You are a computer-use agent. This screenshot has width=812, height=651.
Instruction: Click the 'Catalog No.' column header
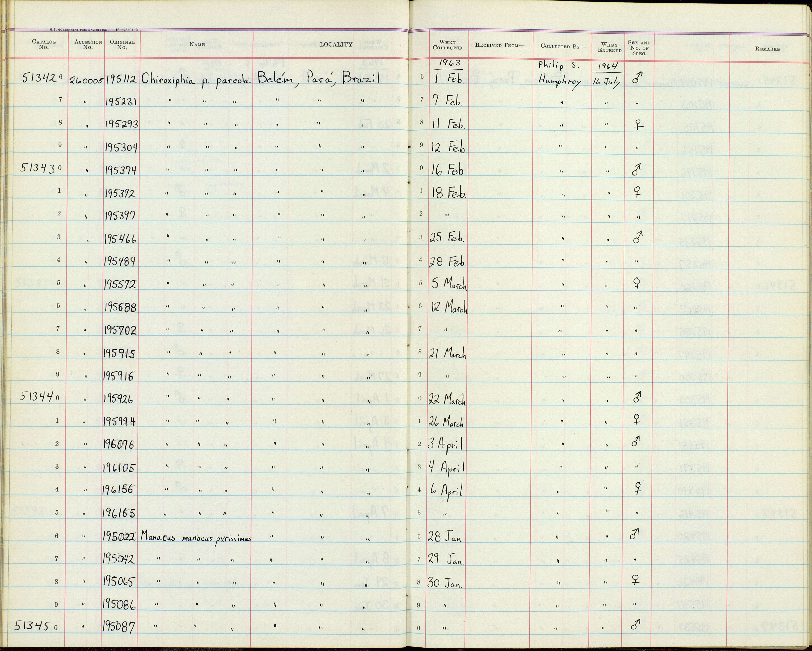tap(44, 44)
